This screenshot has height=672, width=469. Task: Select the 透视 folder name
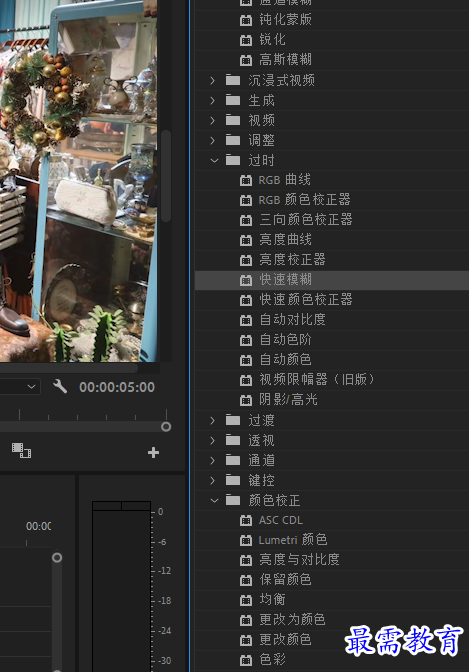pos(262,440)
